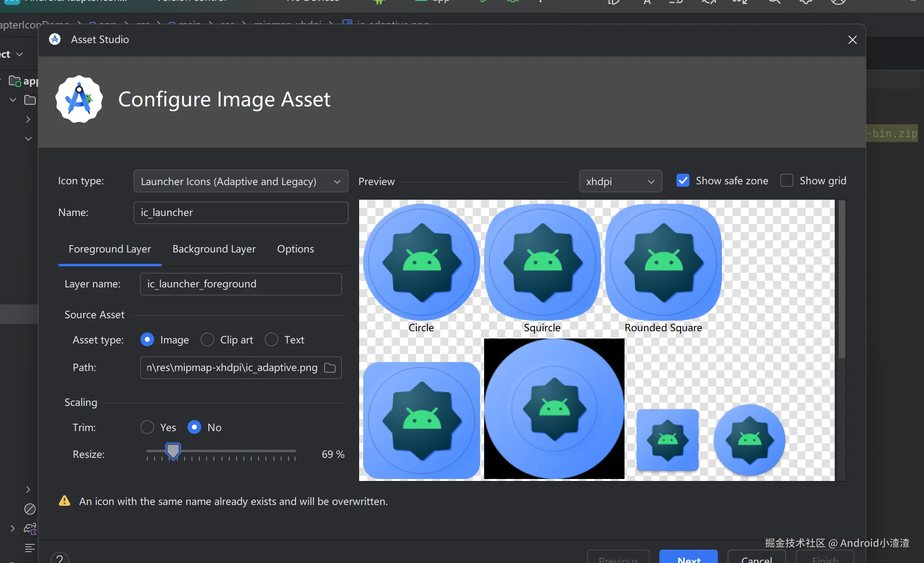The image size is (924, 563).
Task: Click the Next button
Action: (x=688, y=558)
